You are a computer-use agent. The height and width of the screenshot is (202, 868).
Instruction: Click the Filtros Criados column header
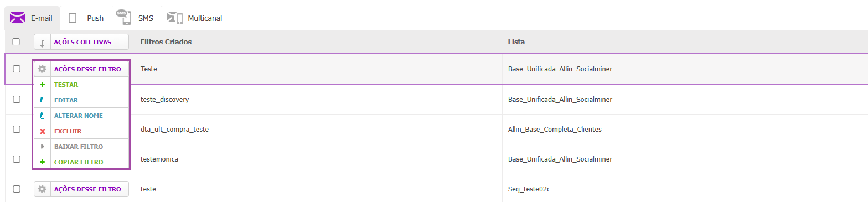pos(166,42)
